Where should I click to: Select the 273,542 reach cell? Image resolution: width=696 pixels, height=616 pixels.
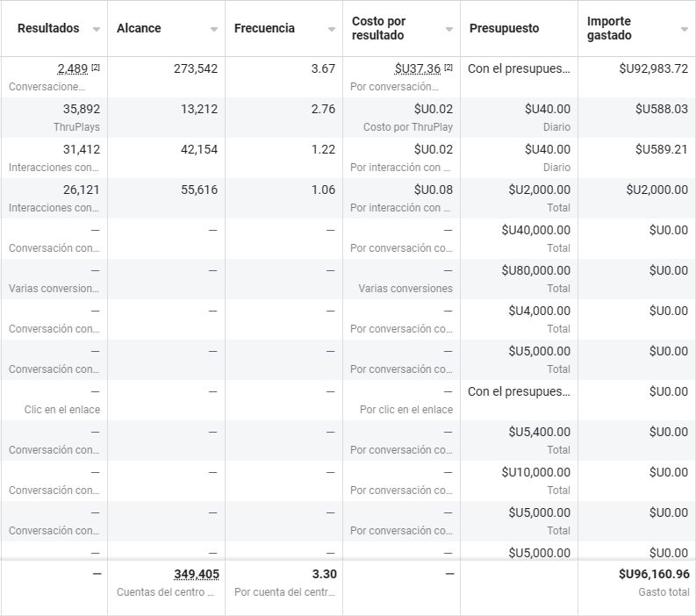(x=196, y=68)
